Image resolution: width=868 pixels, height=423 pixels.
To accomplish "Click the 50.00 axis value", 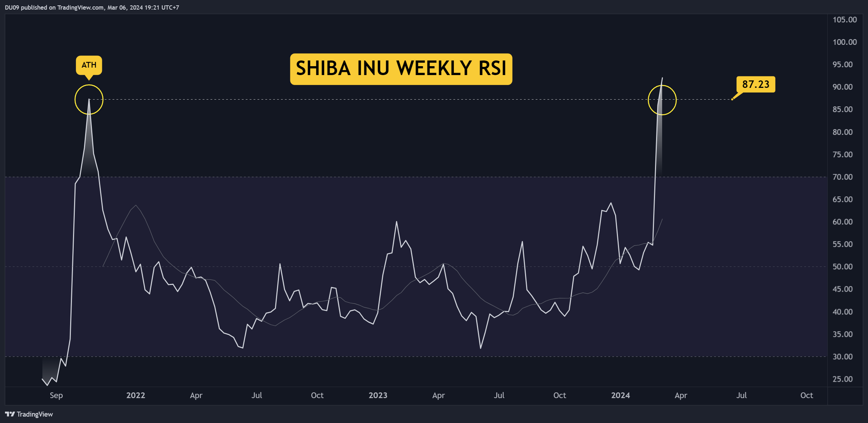I will [843, 266].
